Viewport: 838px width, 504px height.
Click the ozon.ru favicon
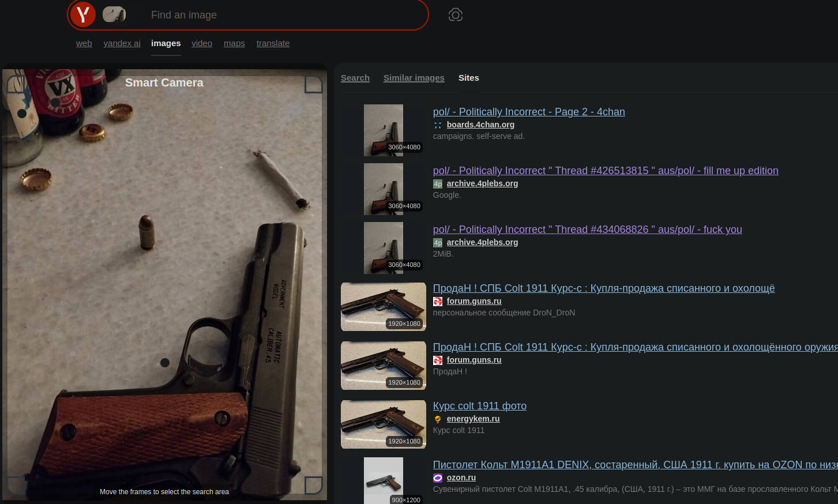tap(438, 478)
